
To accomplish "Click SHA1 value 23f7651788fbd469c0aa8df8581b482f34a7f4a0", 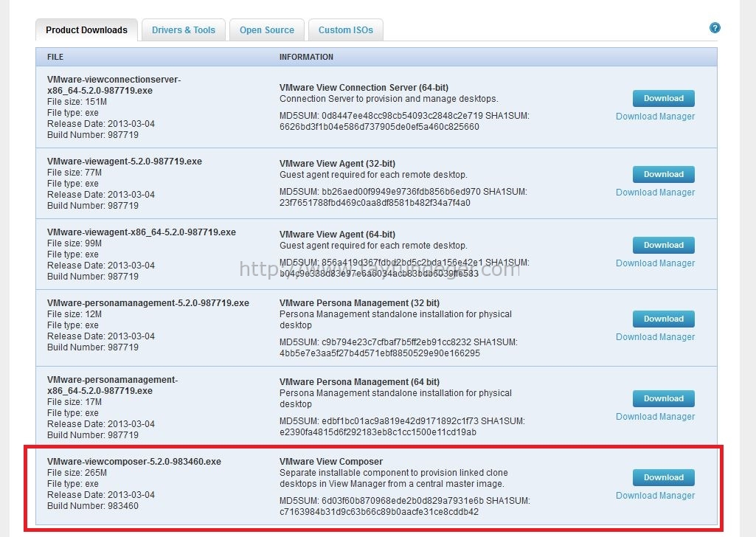I will coord(375,203).
